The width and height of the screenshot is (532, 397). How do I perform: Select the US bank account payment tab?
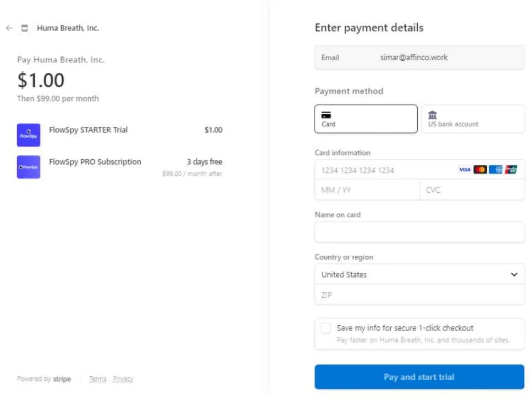coord(473,119)
